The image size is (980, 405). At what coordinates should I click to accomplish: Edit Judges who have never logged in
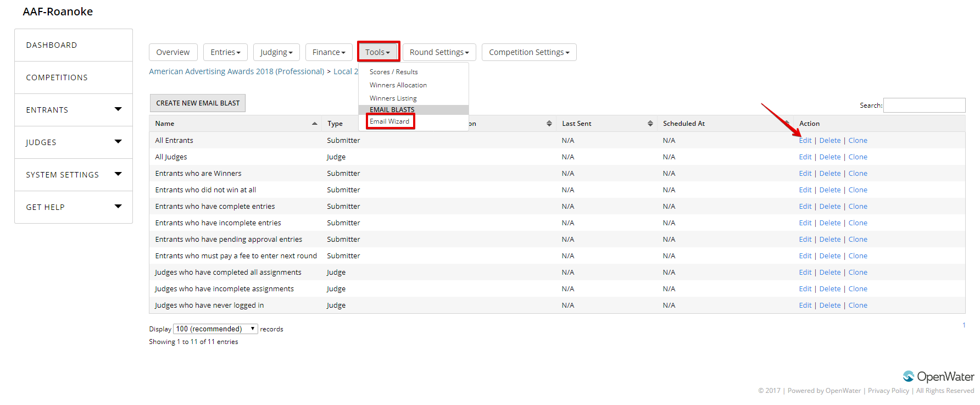805,306
